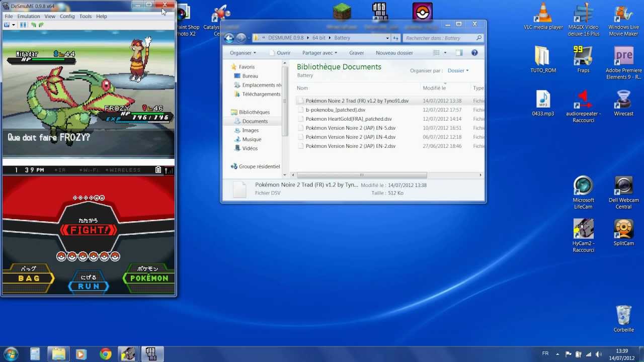Screen dimensions: 644x362
Task: Rotate screen left in DeSmuME toolbar
Action: pos(34,25)
